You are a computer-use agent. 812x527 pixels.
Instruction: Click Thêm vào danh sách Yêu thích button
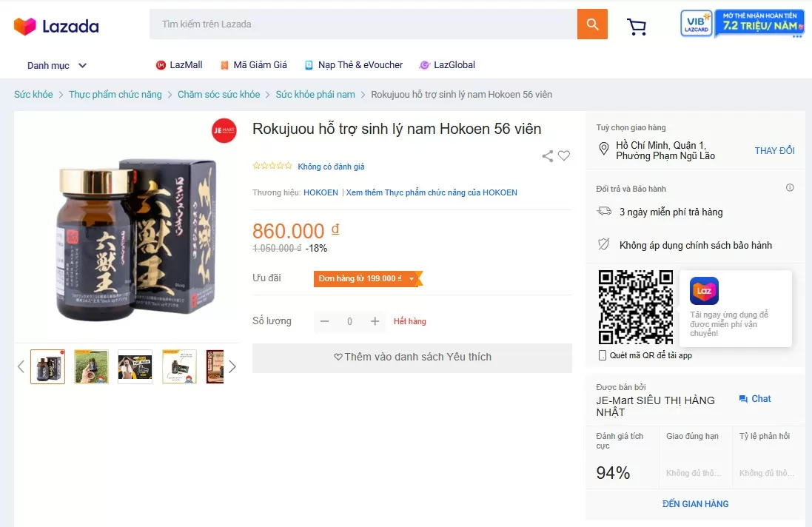pos(412,358)
